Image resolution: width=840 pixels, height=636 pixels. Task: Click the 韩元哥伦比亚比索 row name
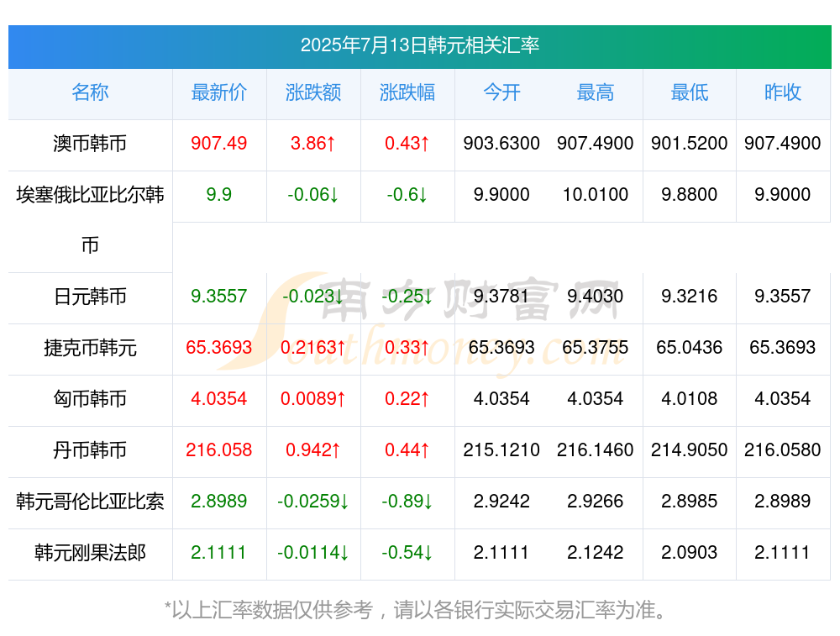(90, 502)
